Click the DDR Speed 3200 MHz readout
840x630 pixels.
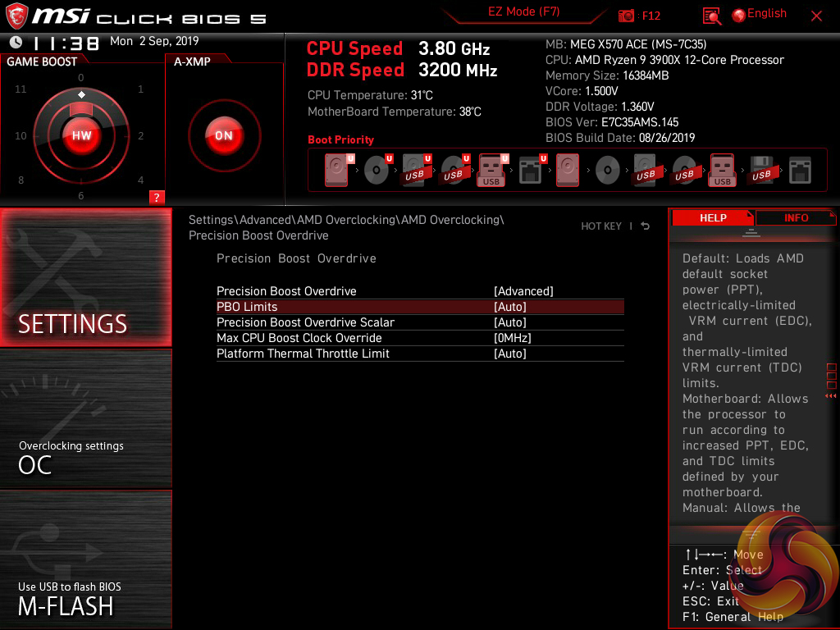pos(402,70)
